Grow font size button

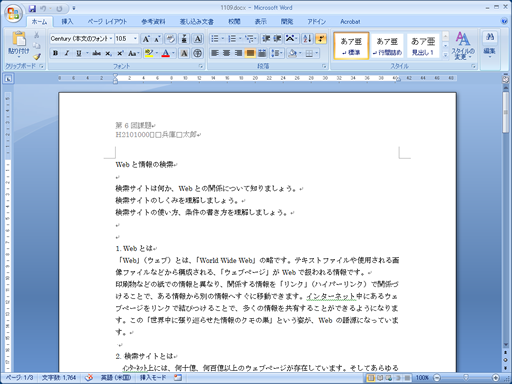146,39
